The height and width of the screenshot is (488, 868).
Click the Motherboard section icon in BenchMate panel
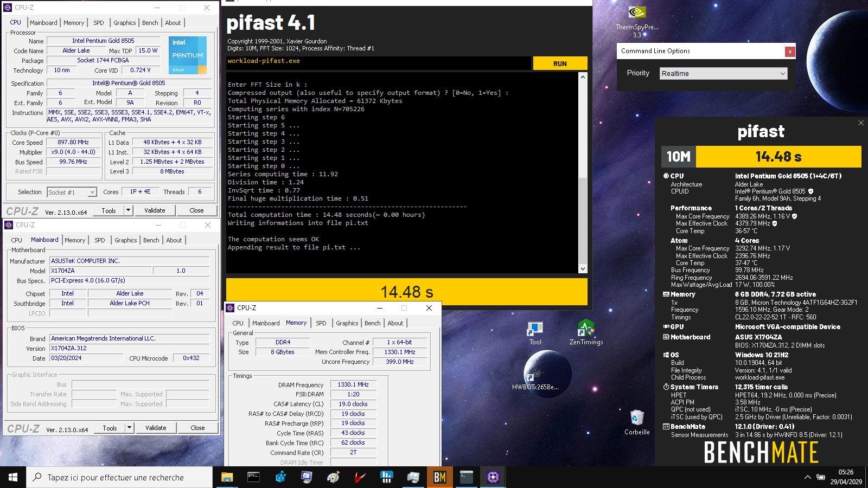point(666,337)
